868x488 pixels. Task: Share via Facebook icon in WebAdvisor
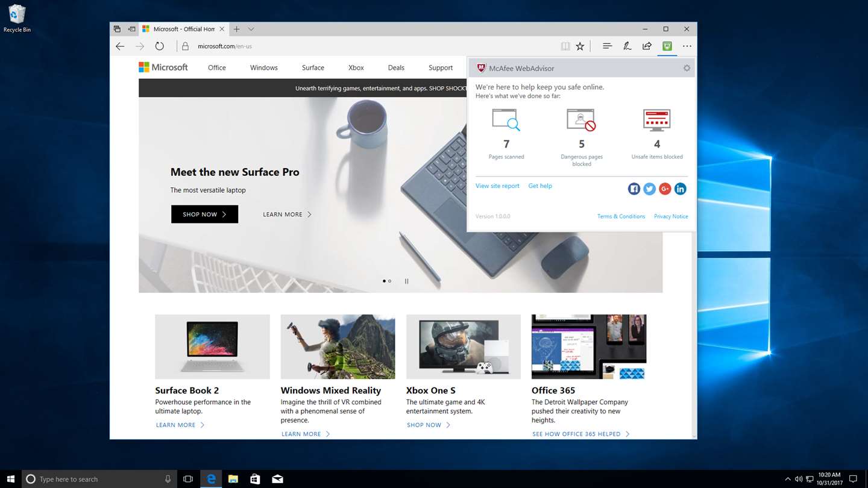(x=634, y=189)
